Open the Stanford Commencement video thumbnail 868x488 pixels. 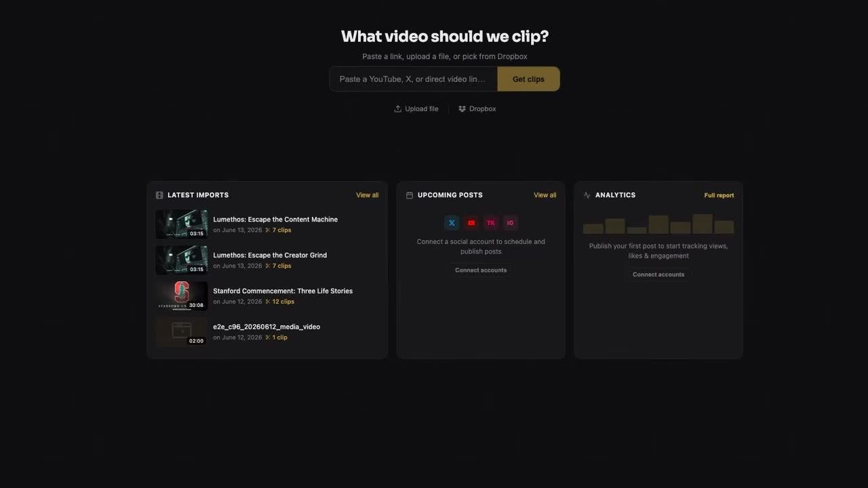(x=182, y=296)
